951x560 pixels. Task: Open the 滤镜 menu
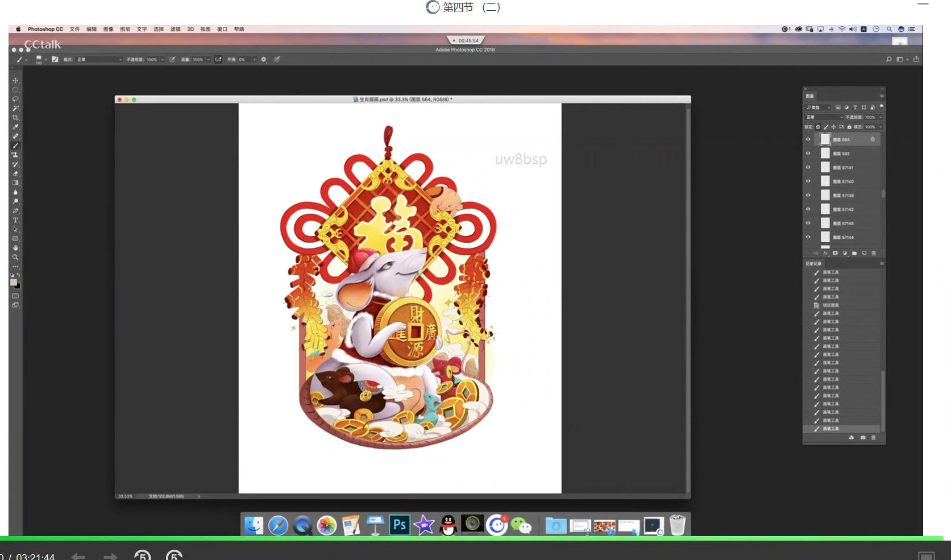[x=175, y=29]
